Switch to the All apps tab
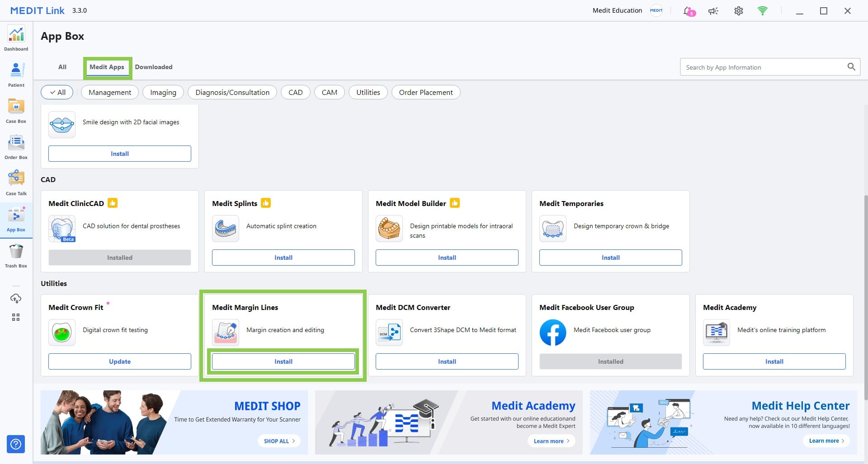868x464 pixels. [62, 67]
